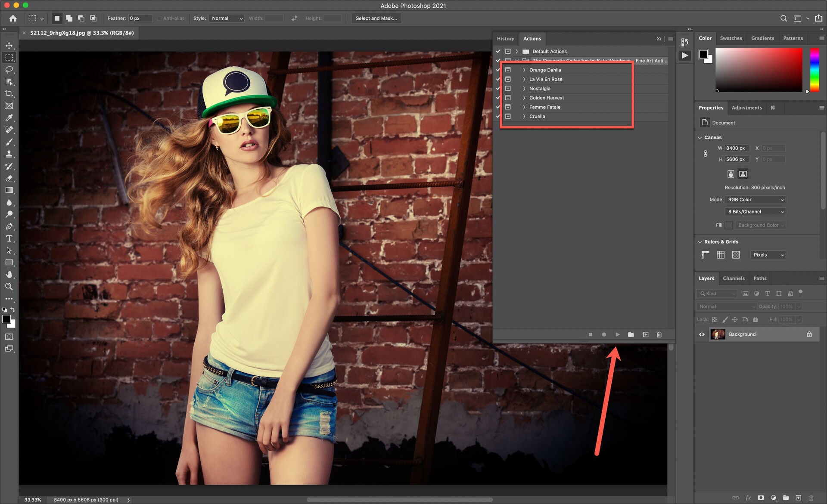This screenshot has width=827, height=504.
Task: Switch to the Channels tab
Action: (x=734, y=278)
